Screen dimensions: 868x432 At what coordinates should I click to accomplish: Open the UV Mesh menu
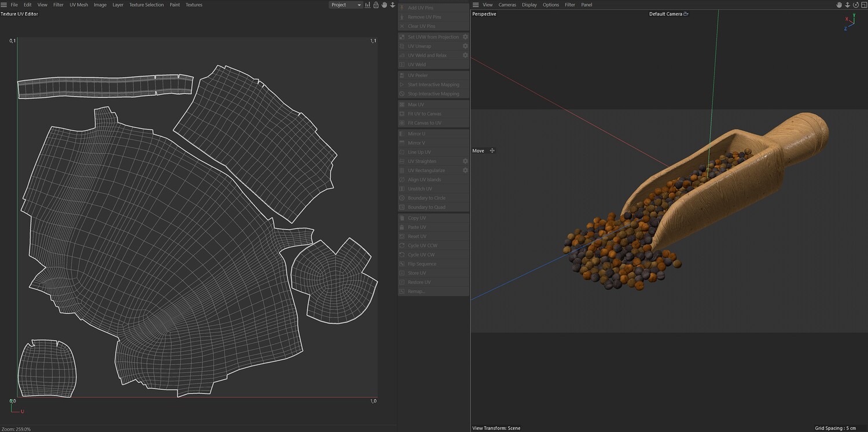click(79, 5)
